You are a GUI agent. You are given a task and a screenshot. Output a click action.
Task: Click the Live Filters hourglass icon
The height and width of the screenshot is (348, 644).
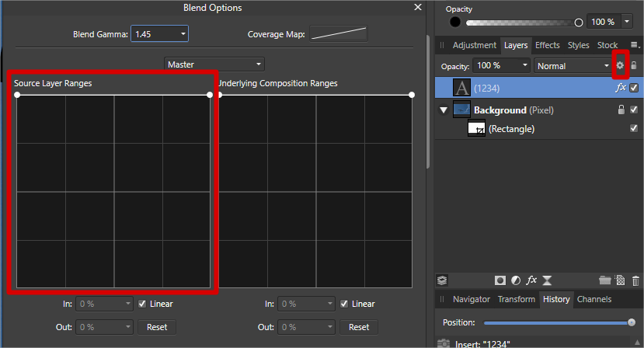point(547,280)
